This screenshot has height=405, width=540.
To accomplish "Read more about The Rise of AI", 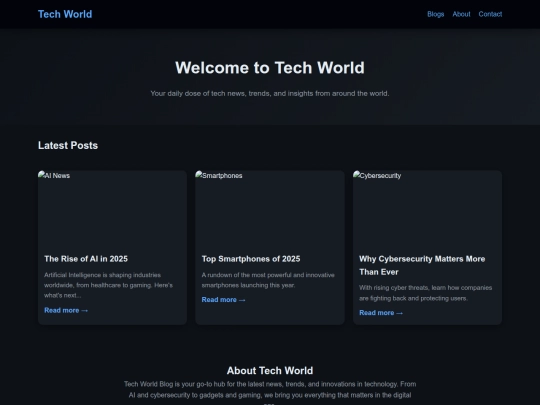I will pyautogui.click(x=66, y=310).
